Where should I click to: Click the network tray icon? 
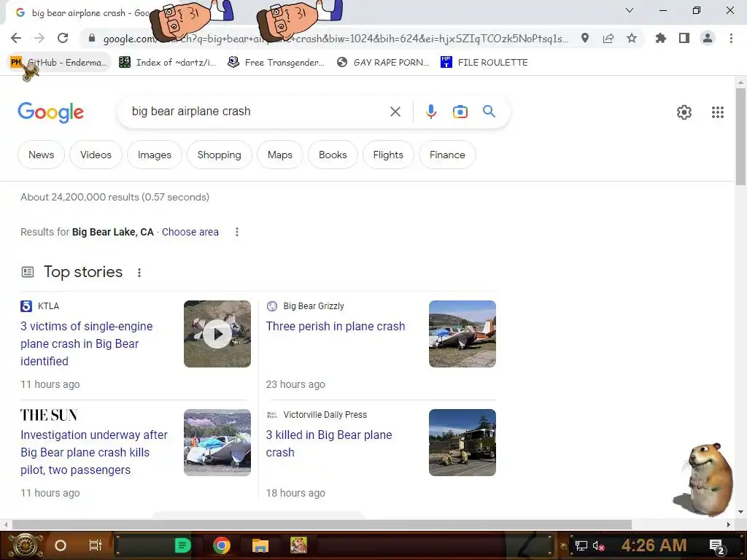581,545
